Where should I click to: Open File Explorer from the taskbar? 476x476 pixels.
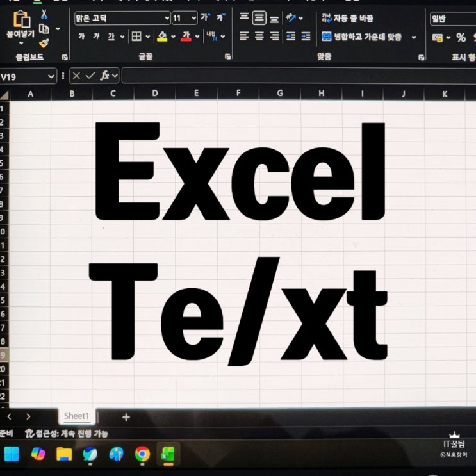tap(64, 454)
